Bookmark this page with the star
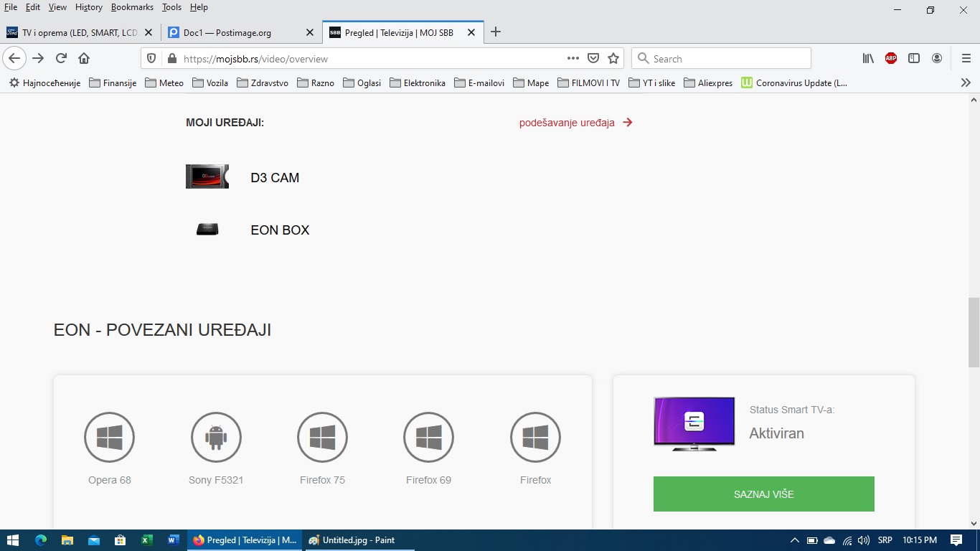 613,58
